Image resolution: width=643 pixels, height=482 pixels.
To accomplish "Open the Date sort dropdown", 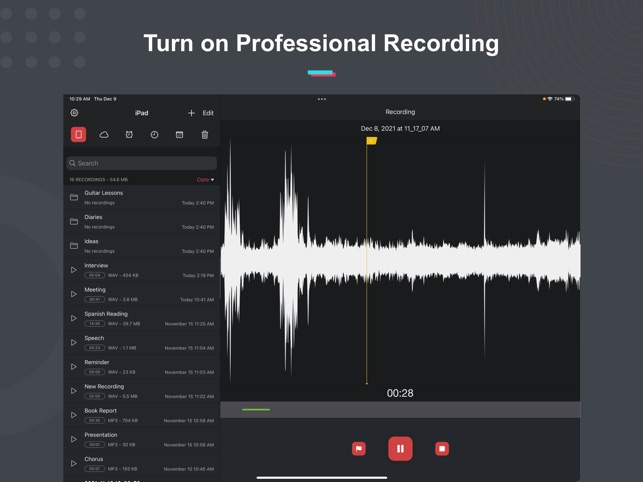I will pos(205,180).
